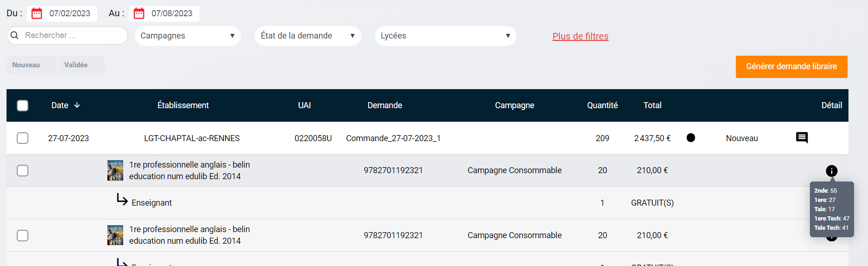Click the 'Au' end date calendar icon

139,13
